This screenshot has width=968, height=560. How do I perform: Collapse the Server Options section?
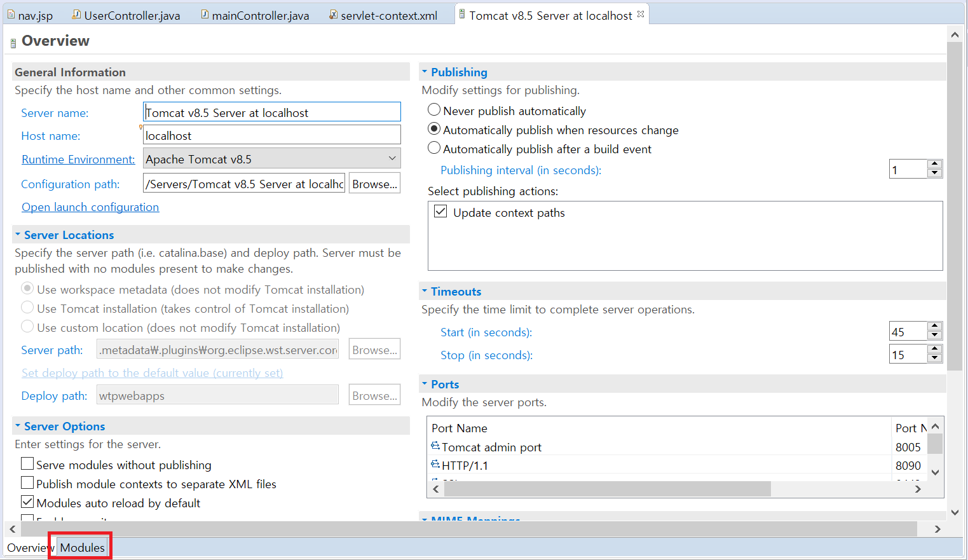click(x=18, y=426)
